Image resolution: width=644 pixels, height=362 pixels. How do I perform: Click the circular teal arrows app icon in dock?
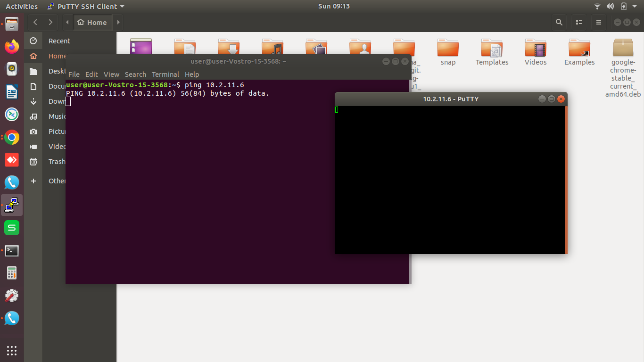click(x=12, y=115)
